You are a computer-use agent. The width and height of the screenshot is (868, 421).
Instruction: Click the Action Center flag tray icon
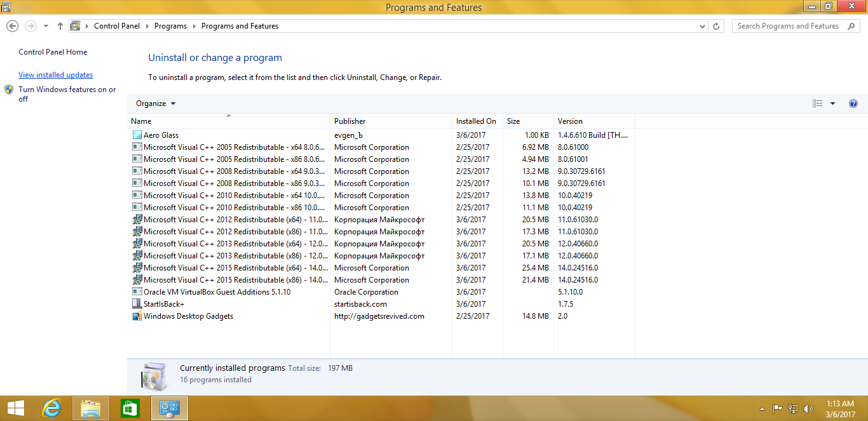coord(777,408)
